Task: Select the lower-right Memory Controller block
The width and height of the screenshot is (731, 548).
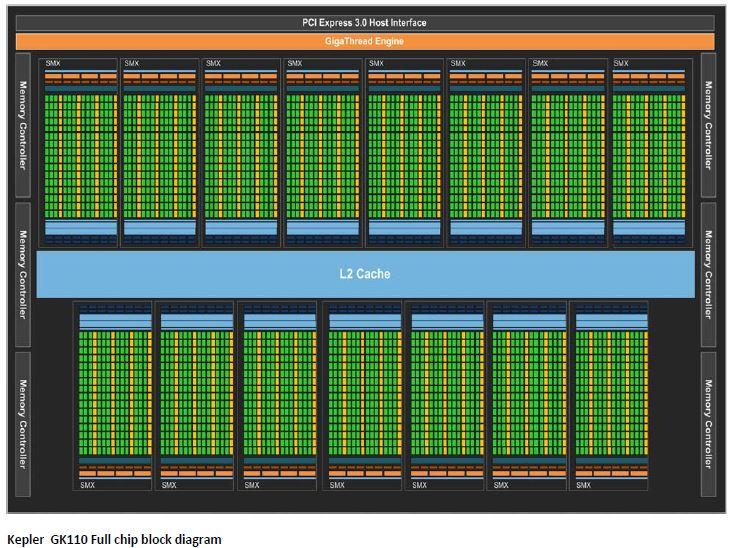Action: 708,424
